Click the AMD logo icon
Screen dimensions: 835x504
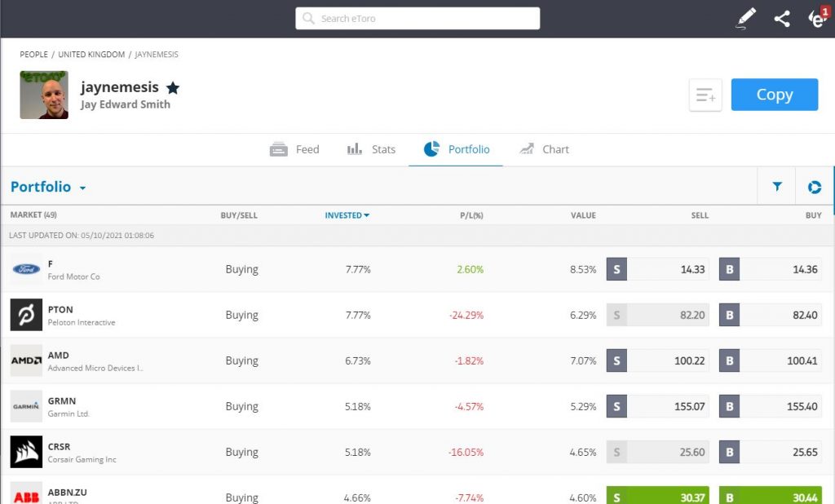(26, 360)
